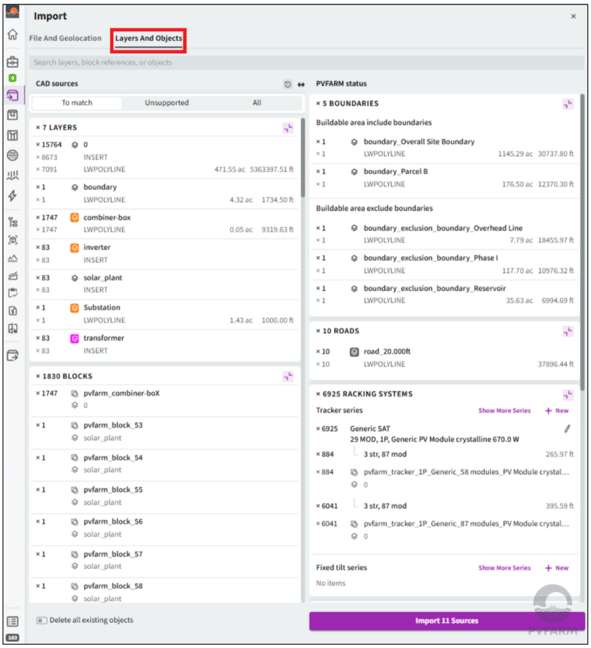
Task: Select the pvfarm_combiner-boX block row
Action: point(164,400)
